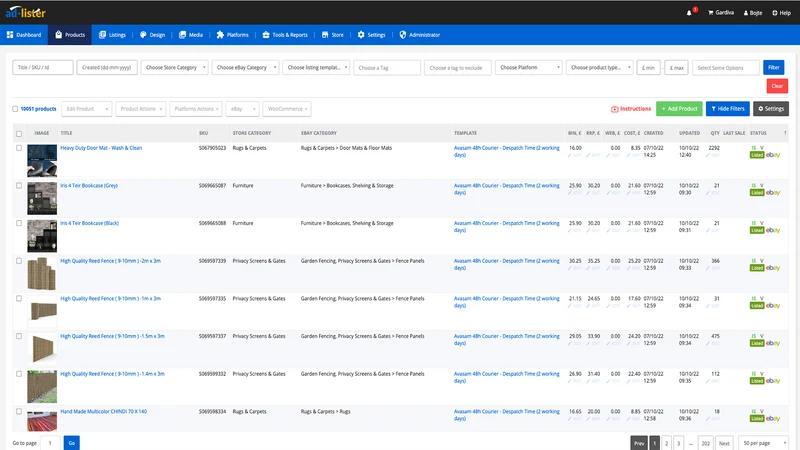The height and width of the screenshot is (450, 800).
Task: Go to the Products tab
Action: pos(70,35)
